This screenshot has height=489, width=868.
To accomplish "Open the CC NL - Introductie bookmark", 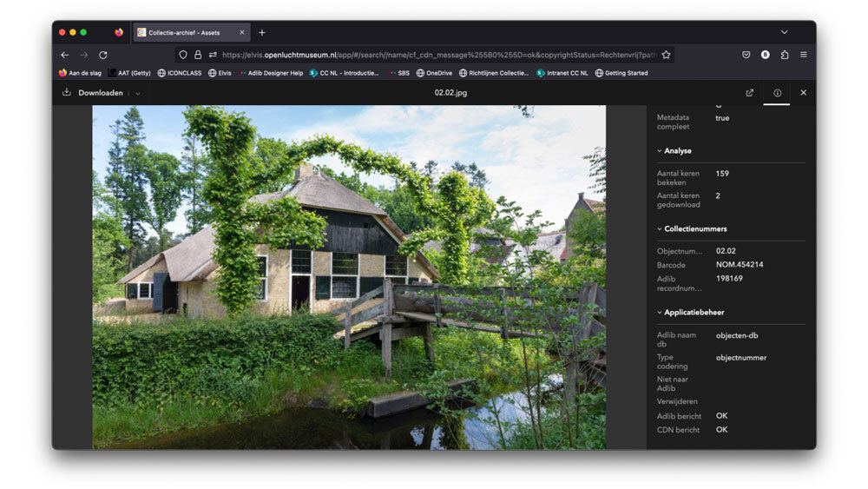I will pyautogui.click(x=345, y=73).
